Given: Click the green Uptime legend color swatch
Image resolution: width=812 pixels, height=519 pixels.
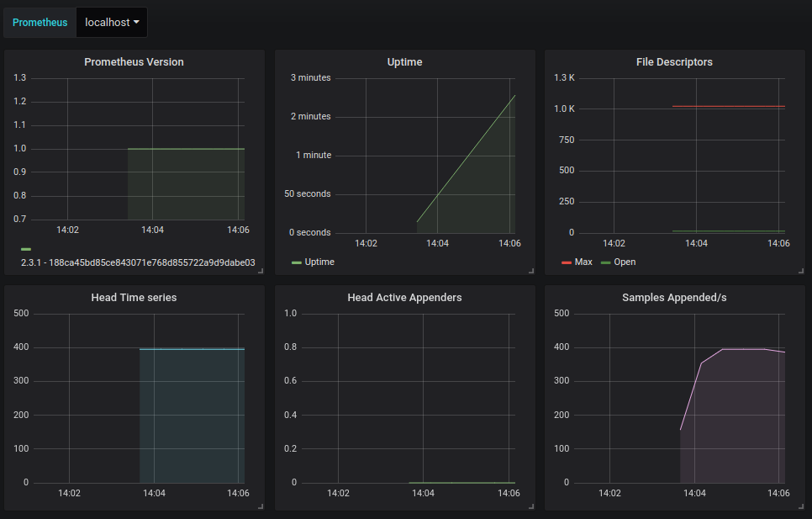Looking at the screenshot, I should click(296, 262).
